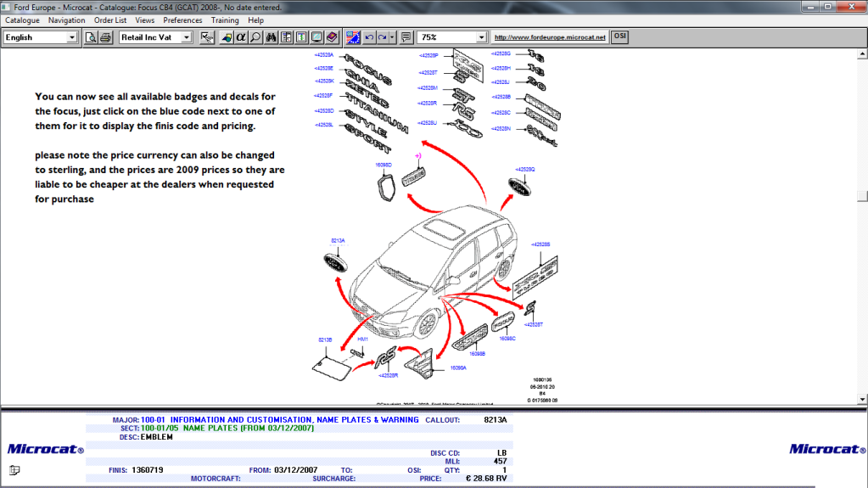Open the Catalogue menu
Screen dimensions: 868x488
point(22,20)
